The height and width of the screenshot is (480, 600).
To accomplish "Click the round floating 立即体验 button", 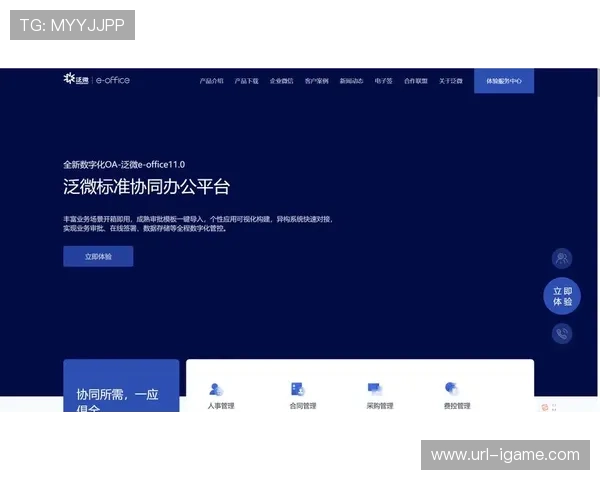I will (562, 296).
